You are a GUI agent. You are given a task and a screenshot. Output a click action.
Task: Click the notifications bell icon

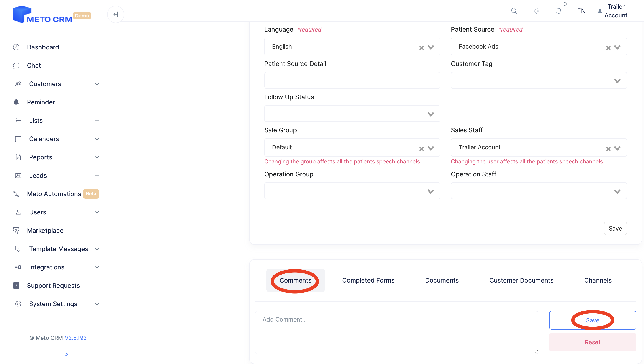tap(559, 11)
